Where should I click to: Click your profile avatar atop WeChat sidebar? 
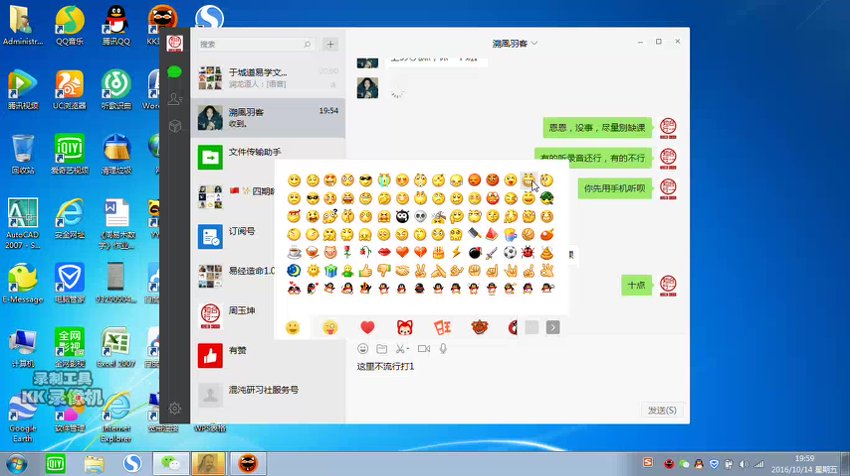pos(175,43)
